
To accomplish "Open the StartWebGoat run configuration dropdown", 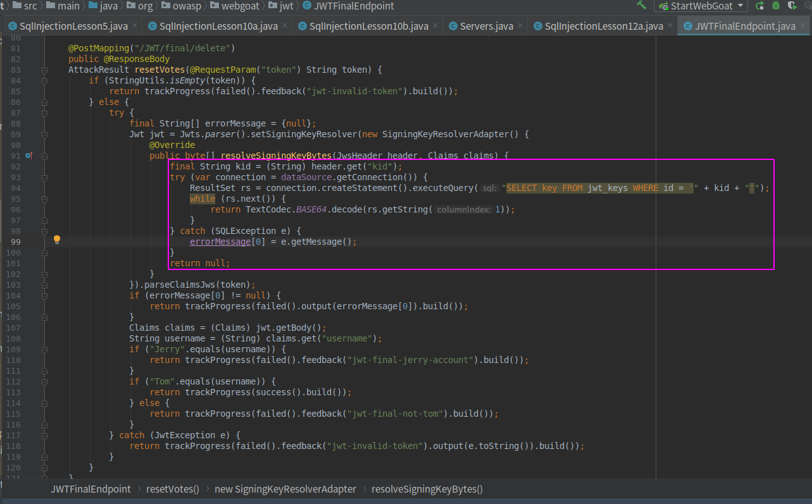I will pos(702,6).
